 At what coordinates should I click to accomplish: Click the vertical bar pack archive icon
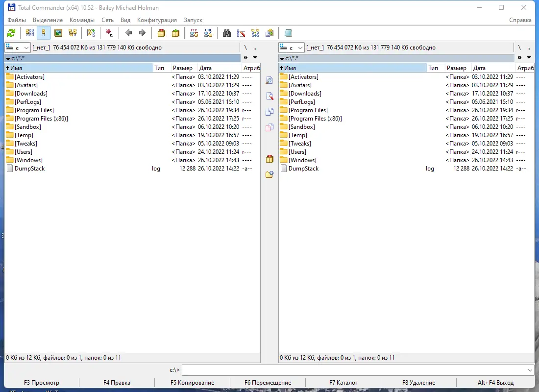pyautogui.click(x=269, y=159)
